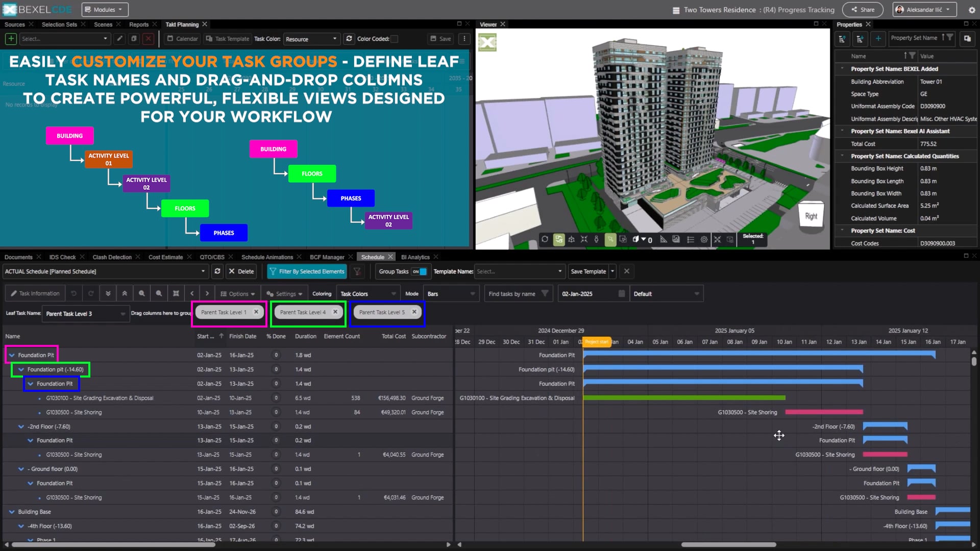Remove the Parent Task Level 4 grouping chip
The width and height of the screenshot is (980, 551).
click(x=335, y=312)
